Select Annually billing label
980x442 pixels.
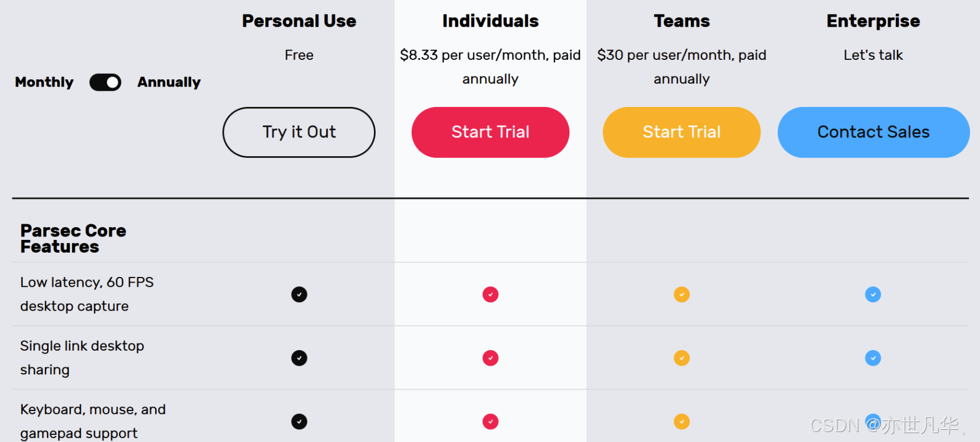coord(169,82)
